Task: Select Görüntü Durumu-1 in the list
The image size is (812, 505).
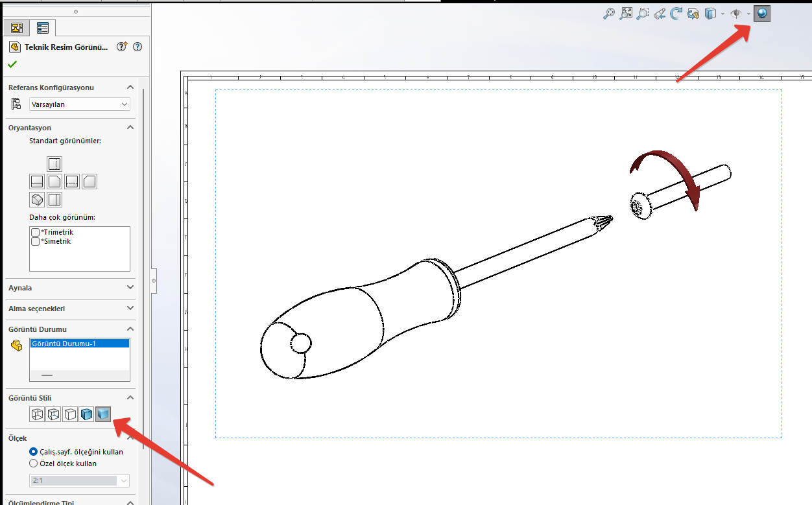Action: coord(80,344)
